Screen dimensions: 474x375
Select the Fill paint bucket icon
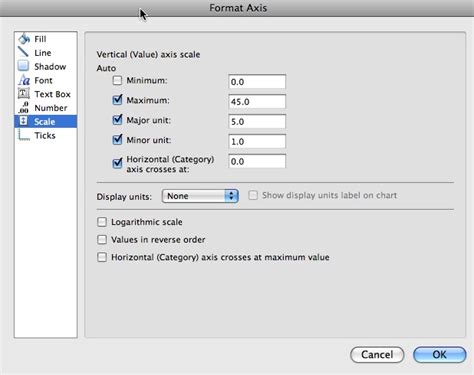[x=24, y=39]
